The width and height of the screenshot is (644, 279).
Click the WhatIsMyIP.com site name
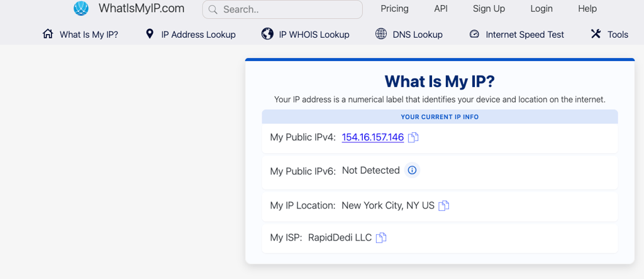[142, 8]
